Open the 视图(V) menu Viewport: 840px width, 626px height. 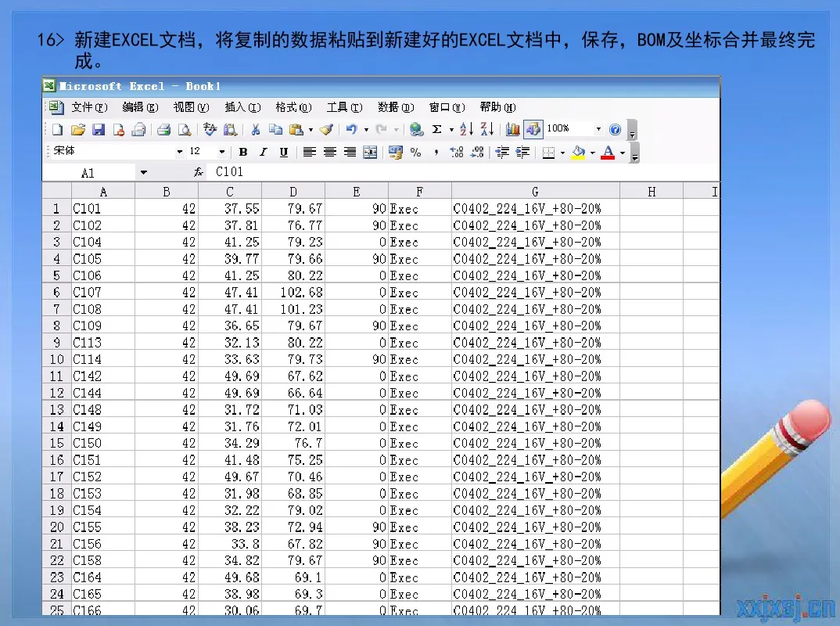pos(192,107)
